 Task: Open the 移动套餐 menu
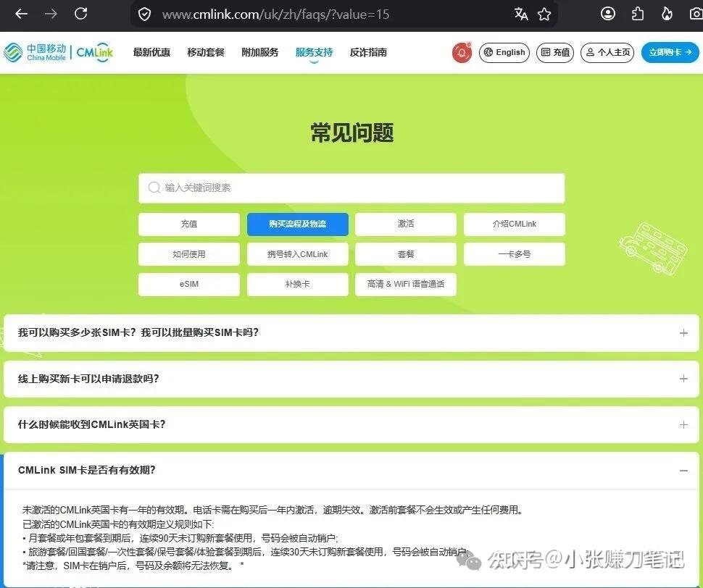tap(206, 52)
